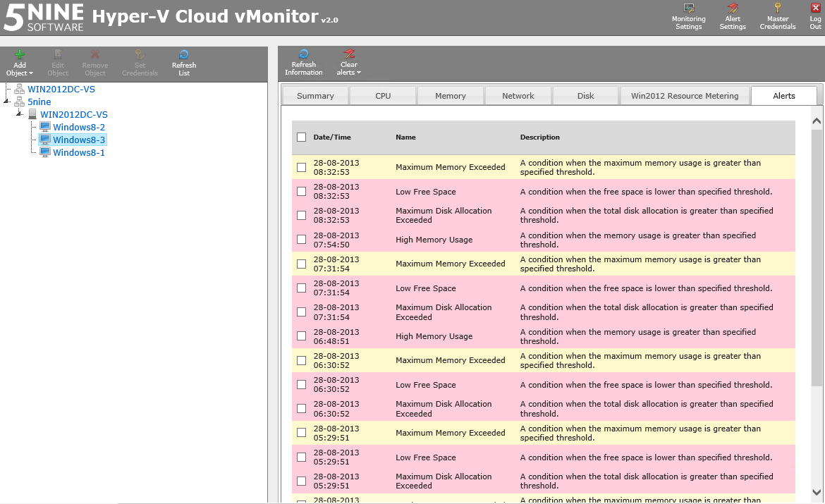Click the Windows8-1 VM monitor icon

pos(44,152)
